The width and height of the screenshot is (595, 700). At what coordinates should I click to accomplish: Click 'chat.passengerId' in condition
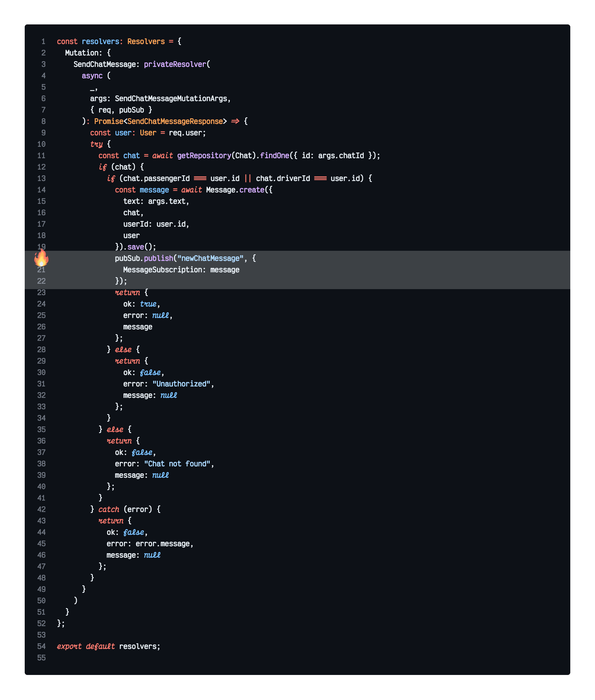tap(157, 178)
